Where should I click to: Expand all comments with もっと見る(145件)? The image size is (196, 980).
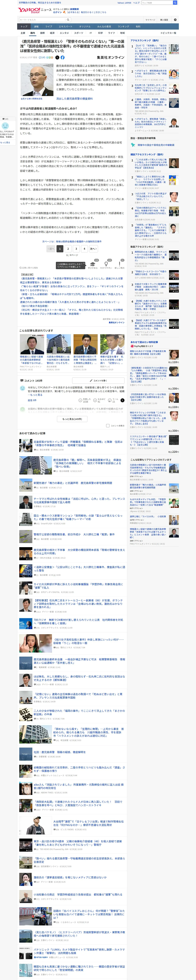(x=72, y=419)
